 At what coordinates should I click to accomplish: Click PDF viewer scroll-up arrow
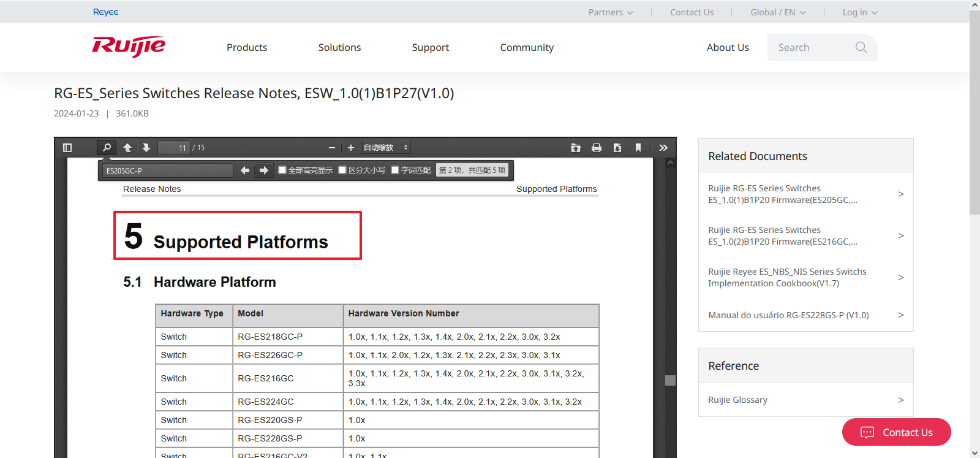tap(671, 163)
